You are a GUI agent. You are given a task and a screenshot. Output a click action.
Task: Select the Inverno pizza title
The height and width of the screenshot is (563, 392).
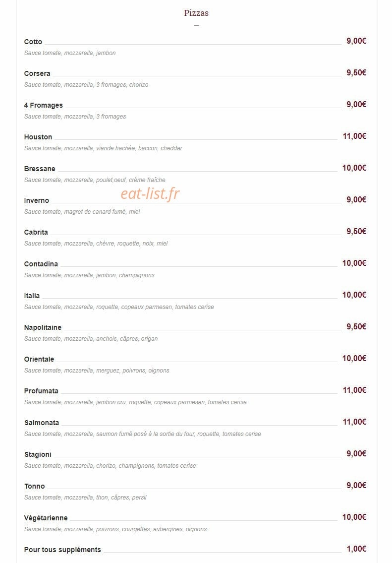coord(37,200)
